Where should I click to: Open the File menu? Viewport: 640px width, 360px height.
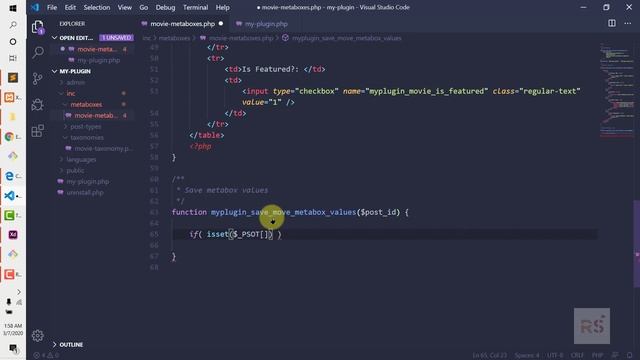[x=52, y=7]
